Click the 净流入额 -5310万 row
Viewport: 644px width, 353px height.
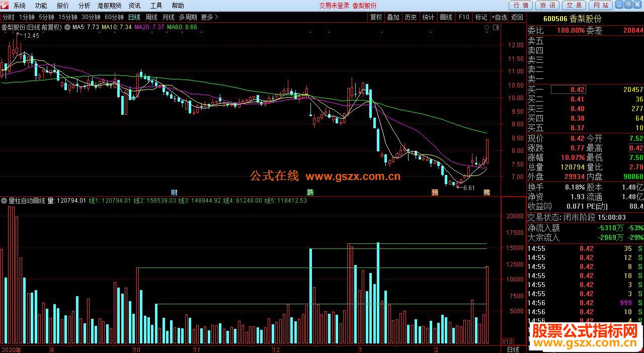(585, 228)
